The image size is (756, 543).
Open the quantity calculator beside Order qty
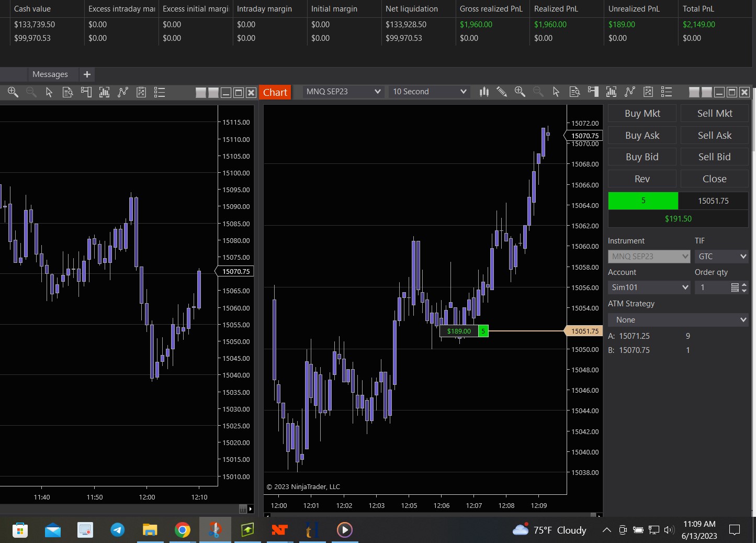pyautogui.click(x=735, y=287)
